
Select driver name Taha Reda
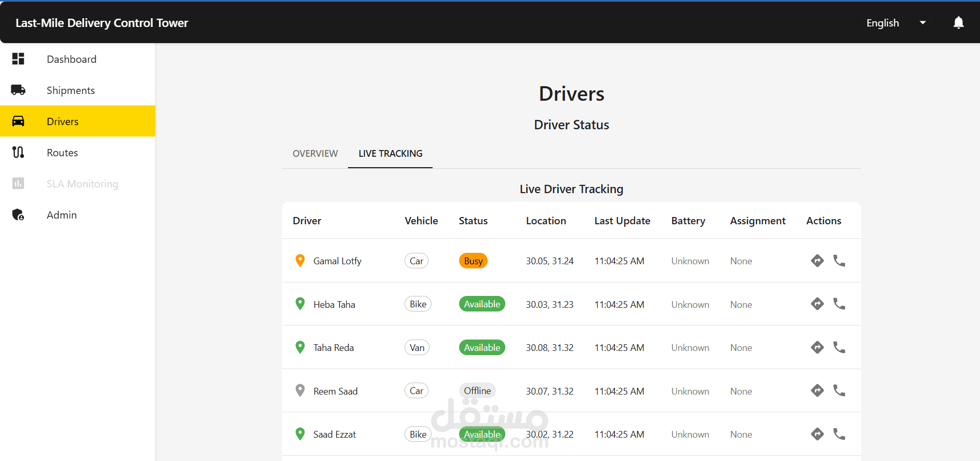coord(333,347)
